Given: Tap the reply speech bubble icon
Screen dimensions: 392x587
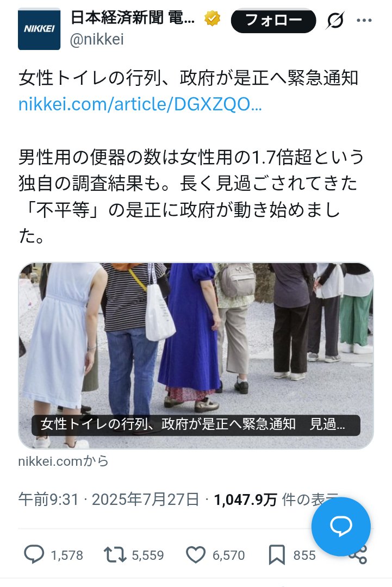Looking at the screenshot, I should point(34,554).
